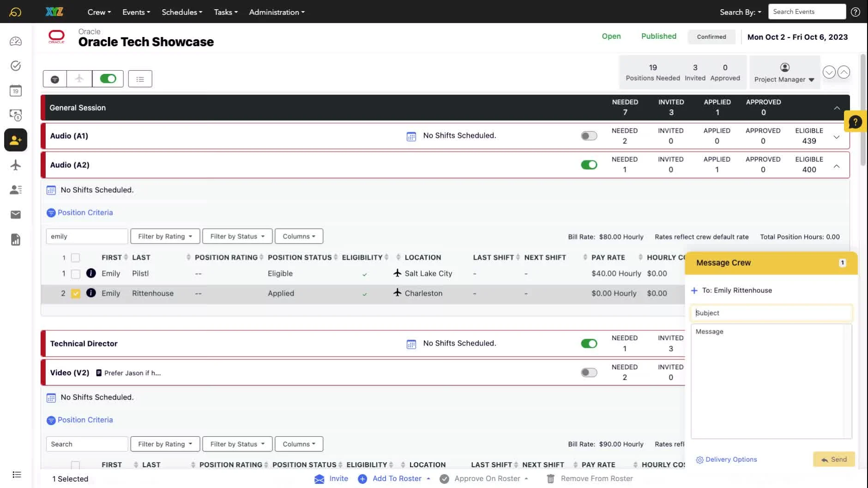Open the Project Manager dropdown
This screenshot has width=868, height=488.
(x=784, y=79)
